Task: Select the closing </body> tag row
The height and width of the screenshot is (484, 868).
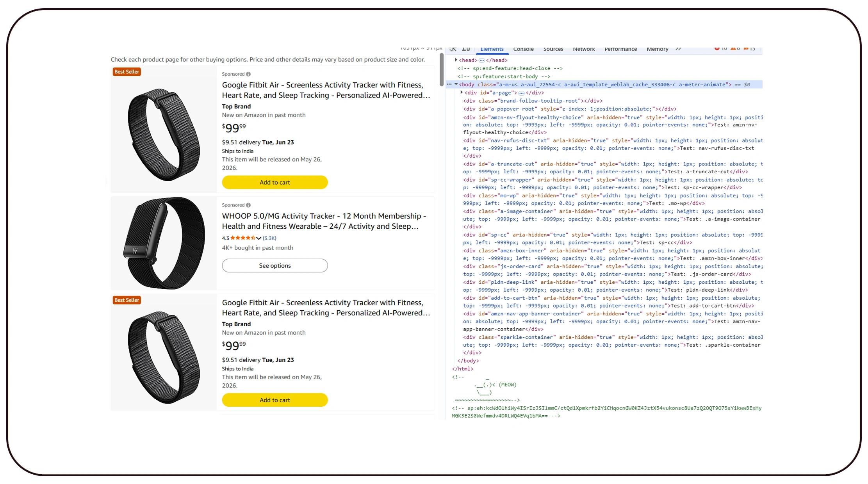Action: pyautogui.click(x=468, y=361)
